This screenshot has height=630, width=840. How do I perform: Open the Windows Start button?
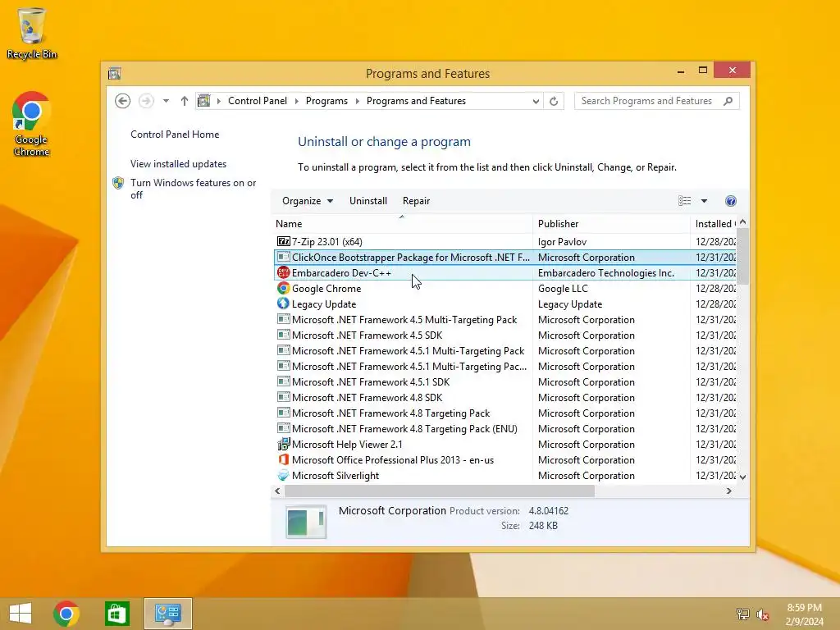(21, 614)
